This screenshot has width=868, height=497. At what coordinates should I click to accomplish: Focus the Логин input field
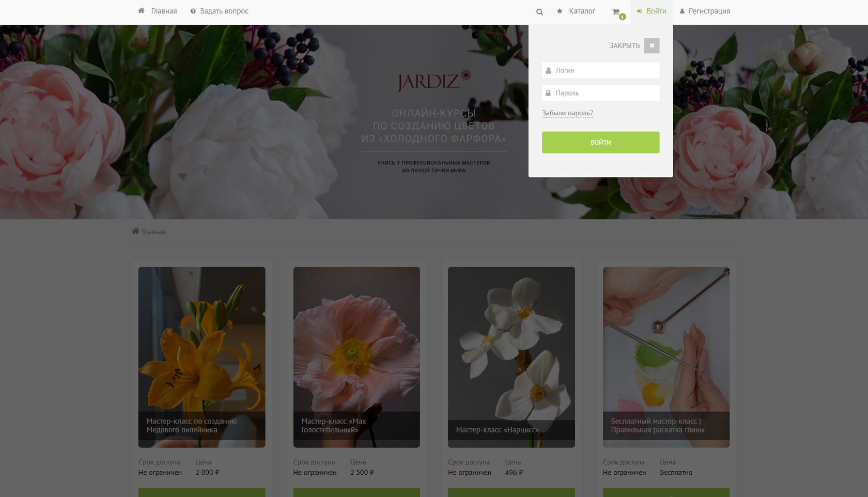pos(600,70)
